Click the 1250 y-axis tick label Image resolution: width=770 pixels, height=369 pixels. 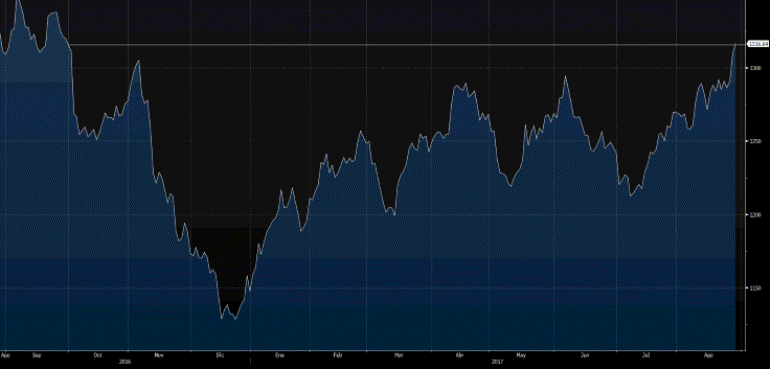pos(755,142)
